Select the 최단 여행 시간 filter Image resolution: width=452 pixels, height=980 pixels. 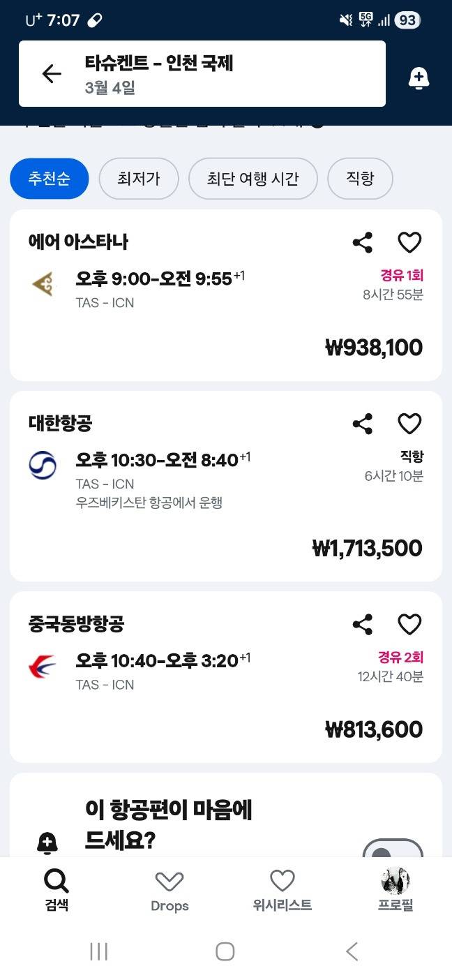253,179
